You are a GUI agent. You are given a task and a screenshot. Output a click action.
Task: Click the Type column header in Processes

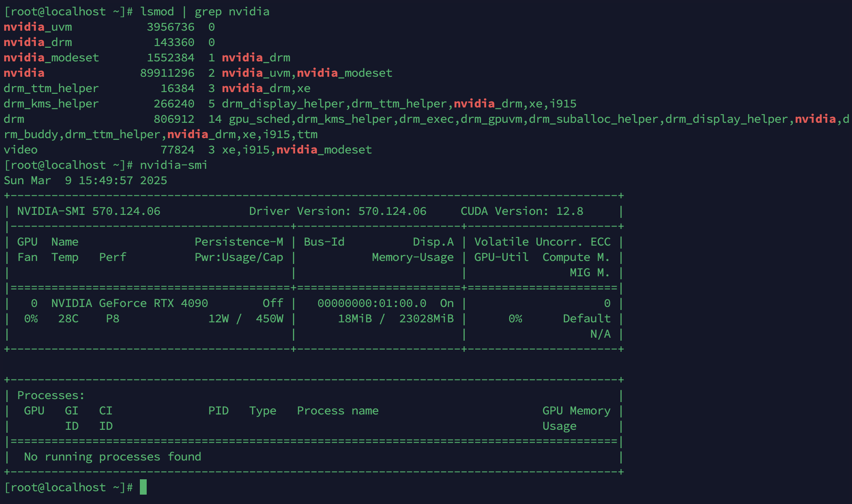263,411
